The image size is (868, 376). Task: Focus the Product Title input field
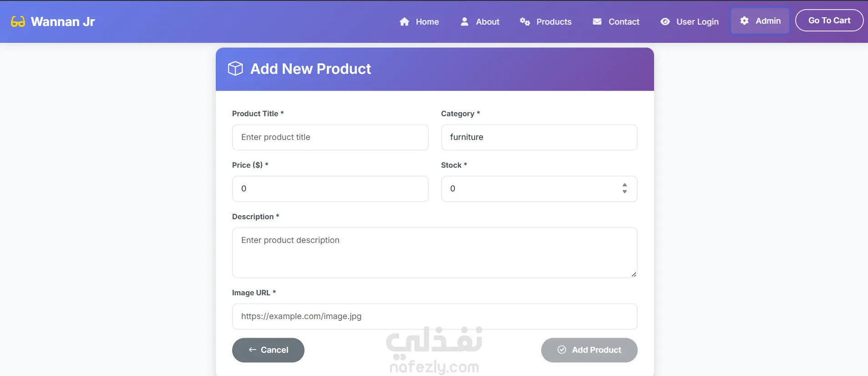[x=330, y=137]
